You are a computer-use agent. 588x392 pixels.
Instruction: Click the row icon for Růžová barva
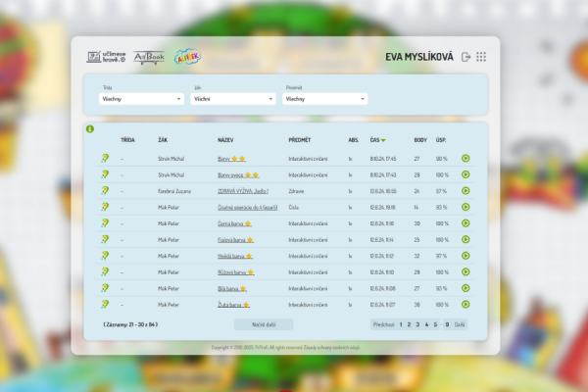[105, 271]
